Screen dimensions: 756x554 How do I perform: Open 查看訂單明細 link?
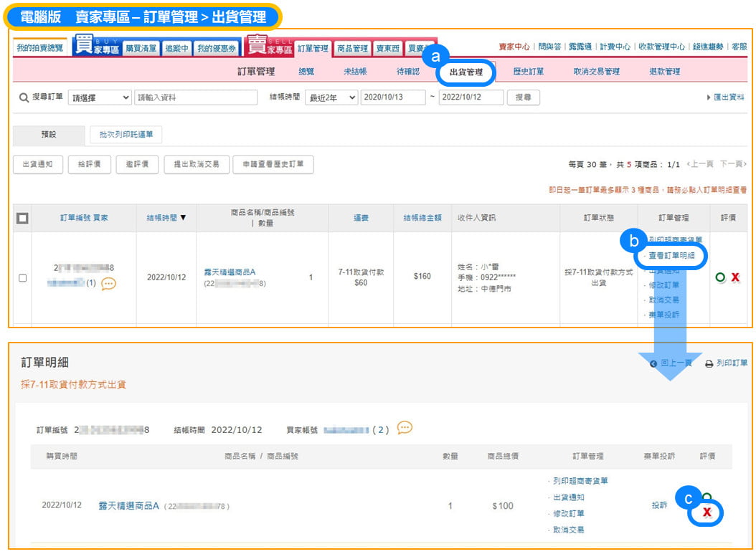pos(671,255)
